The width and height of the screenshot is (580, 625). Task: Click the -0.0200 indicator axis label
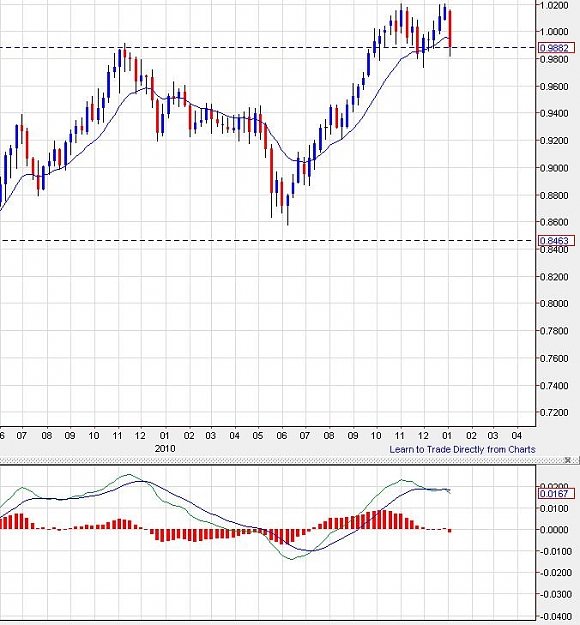click(558, 573)
